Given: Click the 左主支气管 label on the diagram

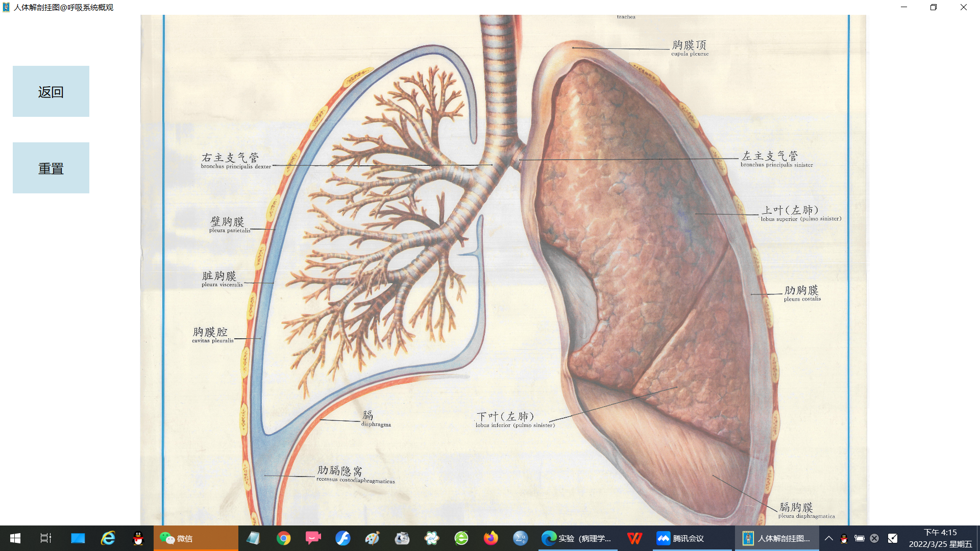Looking at the screenshot, I should tap(770, 156).
